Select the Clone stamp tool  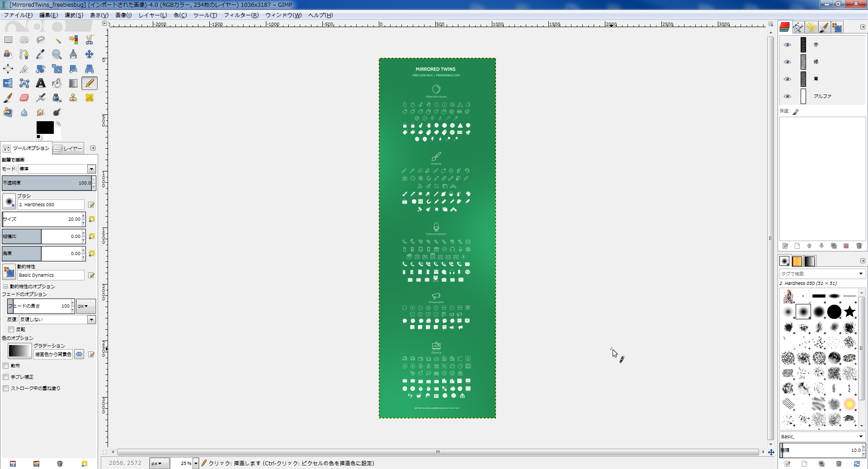click(73, 98)
